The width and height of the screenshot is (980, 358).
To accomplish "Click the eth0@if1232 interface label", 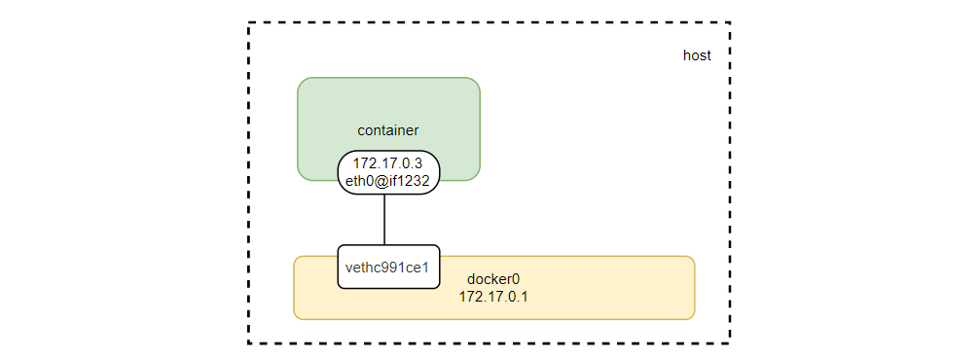I will [x=388, y=179].
